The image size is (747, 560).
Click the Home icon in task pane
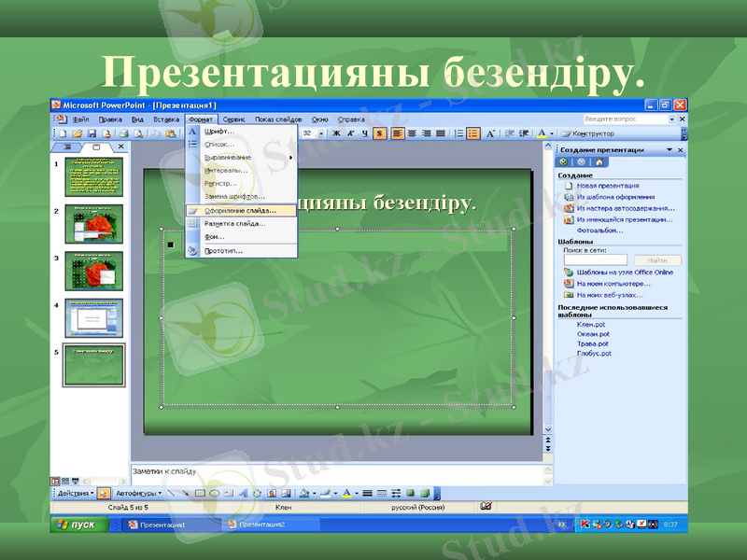coord(599,163)
